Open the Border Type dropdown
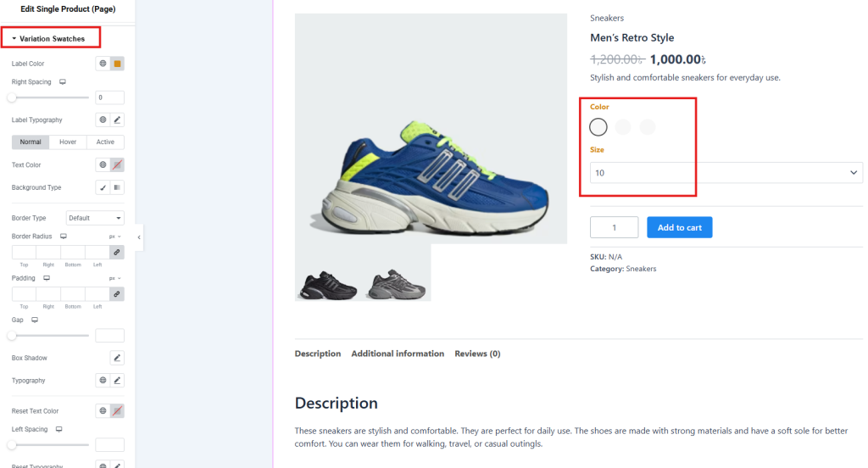 (x=95, y=218)
